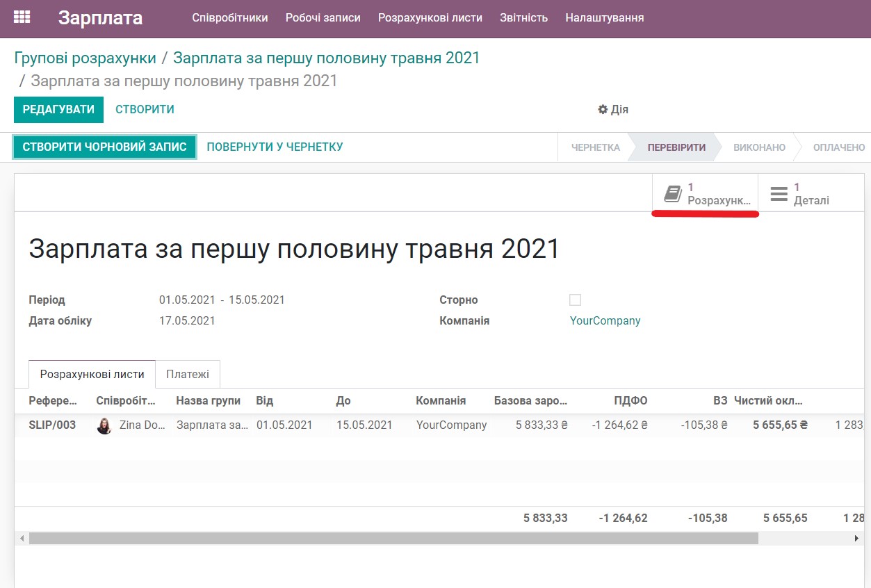Toggle the Сторно checkbox
The width and height of the screenshot is (871, 588).
pos(575,300)
